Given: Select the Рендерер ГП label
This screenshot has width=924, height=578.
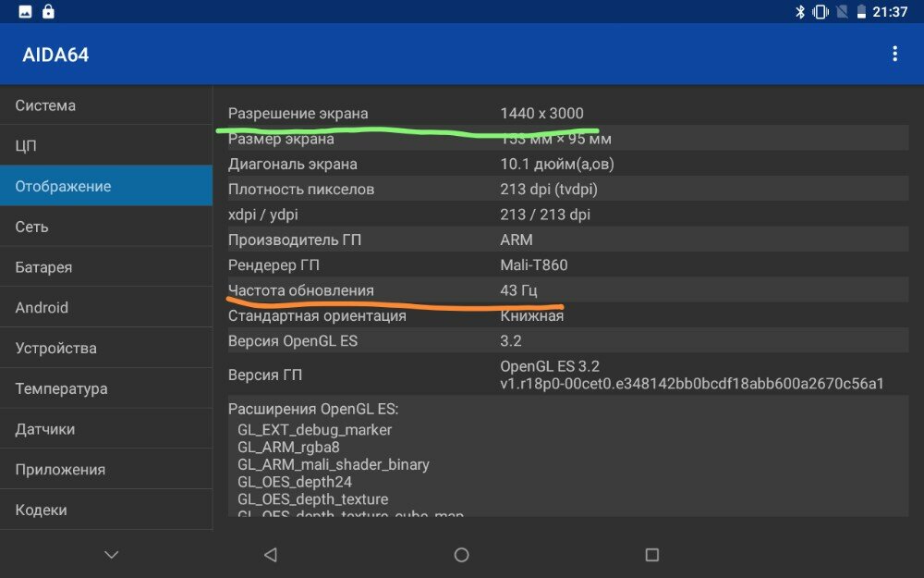Looking at the screenshot, I should (274, 265).
